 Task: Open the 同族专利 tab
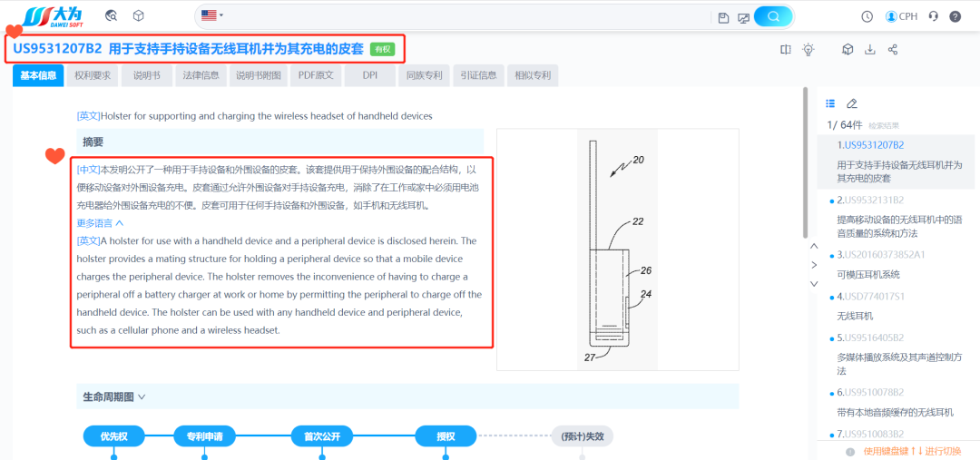coord(425,75)
